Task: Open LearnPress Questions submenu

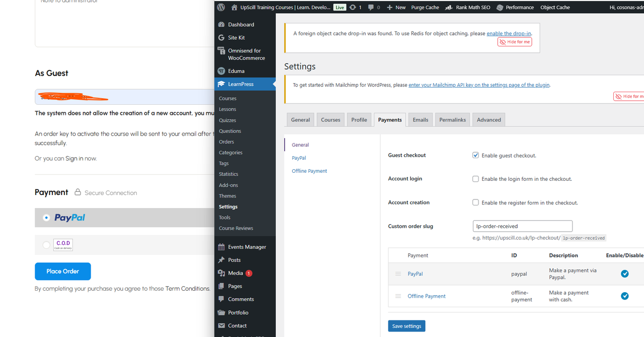Action: click(x=230, y=131)
